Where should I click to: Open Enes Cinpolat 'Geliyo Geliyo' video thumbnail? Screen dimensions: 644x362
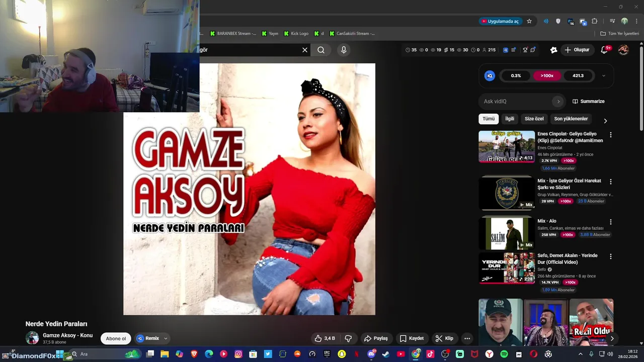[x=507, y=146]
